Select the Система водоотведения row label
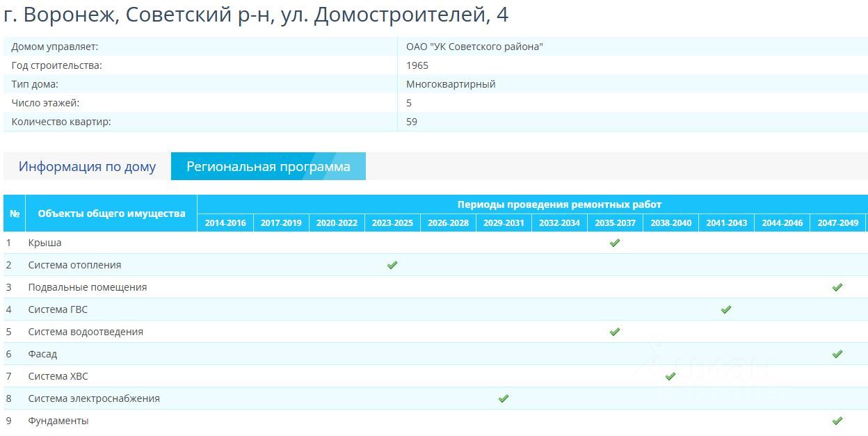 click(86, 332)
